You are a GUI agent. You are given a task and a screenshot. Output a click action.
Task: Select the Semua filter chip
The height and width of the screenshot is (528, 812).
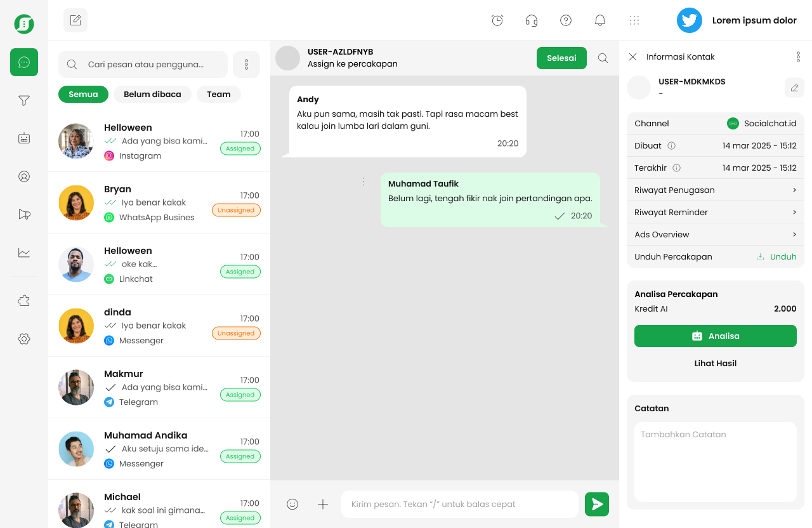pos(83,94)
